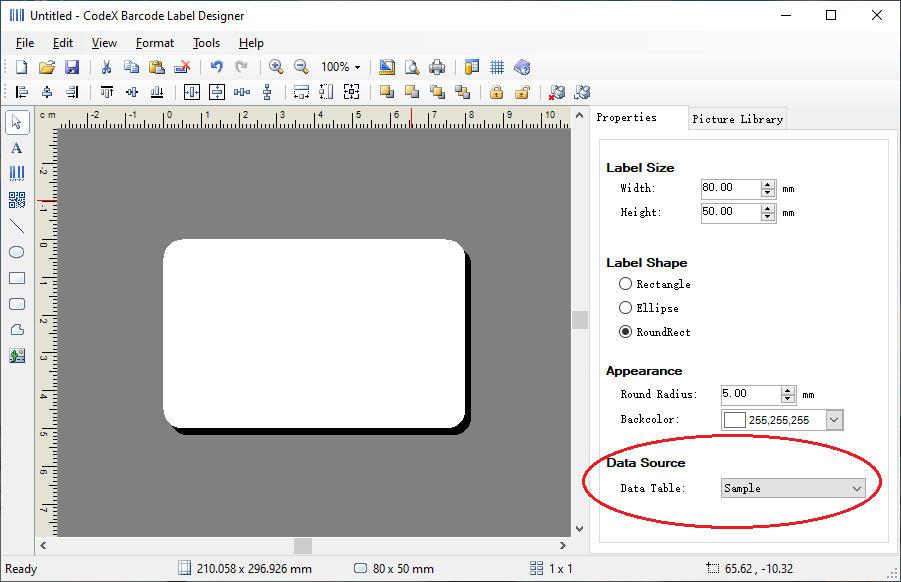
Task: Increase Round Radius with the up arrow
Action: 788,391
